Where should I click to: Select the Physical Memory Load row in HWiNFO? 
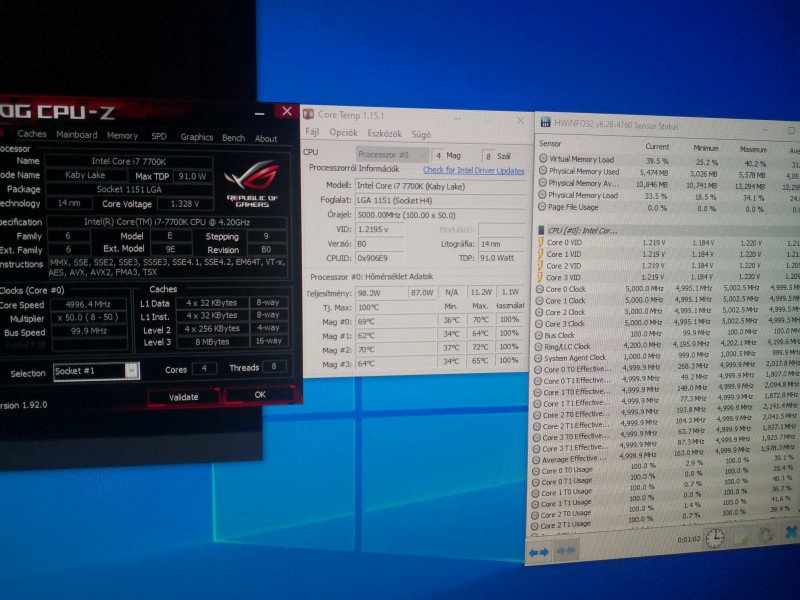click(668, 195)
